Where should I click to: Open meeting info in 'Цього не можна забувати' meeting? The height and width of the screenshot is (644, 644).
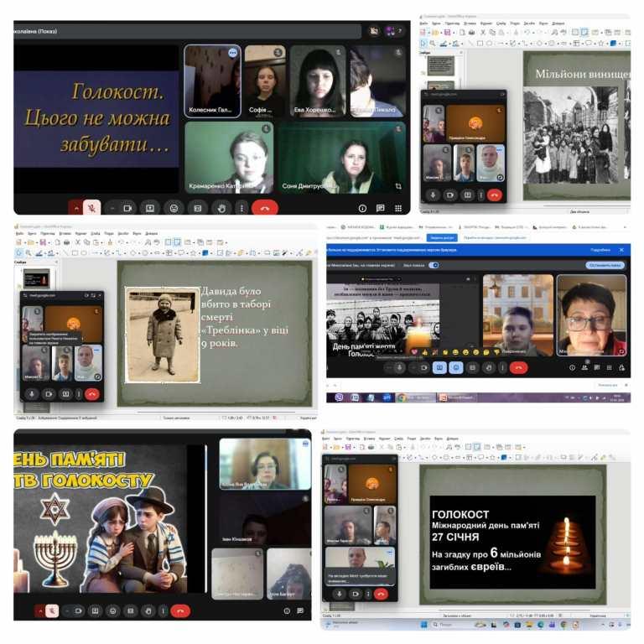tap(362, 208)
